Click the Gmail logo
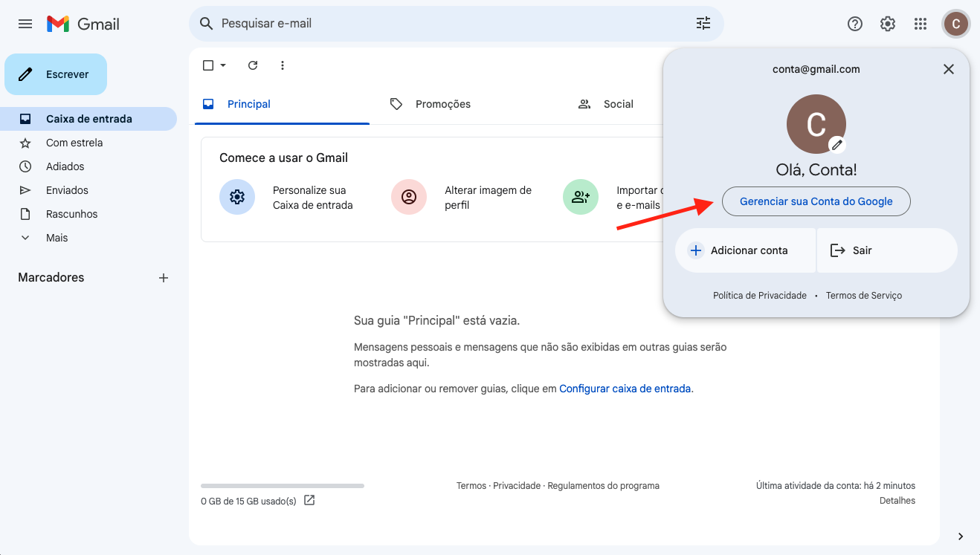The height and width of the screenshot is (555, 980). coord(83,24)
